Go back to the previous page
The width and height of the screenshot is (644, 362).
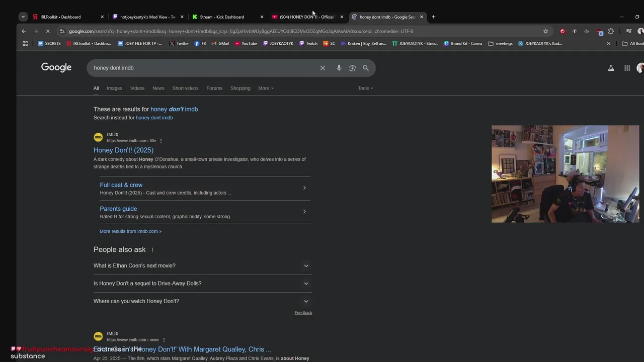pyautogui.click(x=24, y=31)
